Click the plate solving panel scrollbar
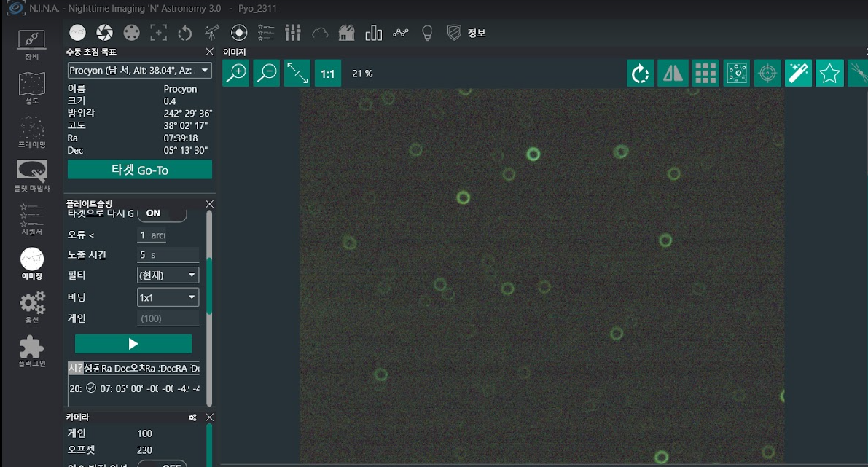 pyautogui.click(x=209, y=286)
